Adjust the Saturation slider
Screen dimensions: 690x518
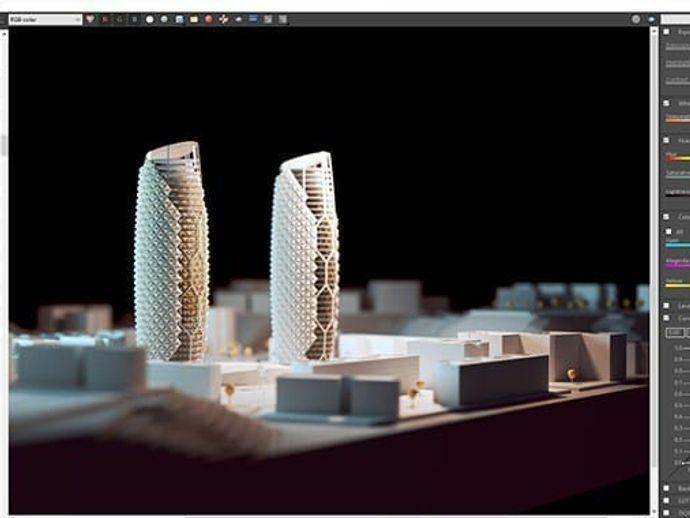(678, 177)
